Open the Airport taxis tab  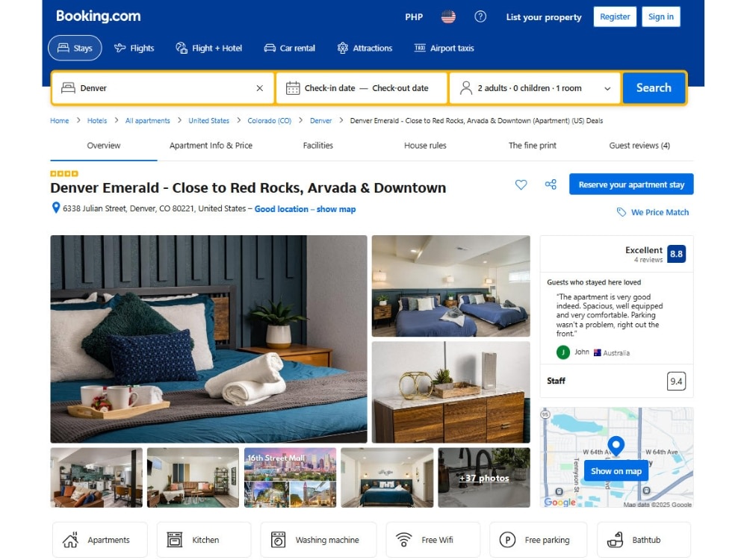[x=444, y=48]
